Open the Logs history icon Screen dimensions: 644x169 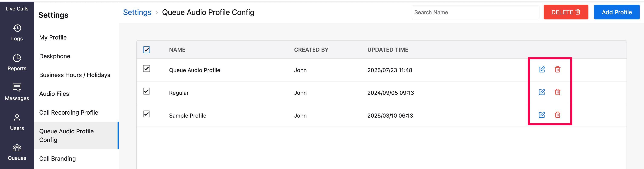pos(17,28)
